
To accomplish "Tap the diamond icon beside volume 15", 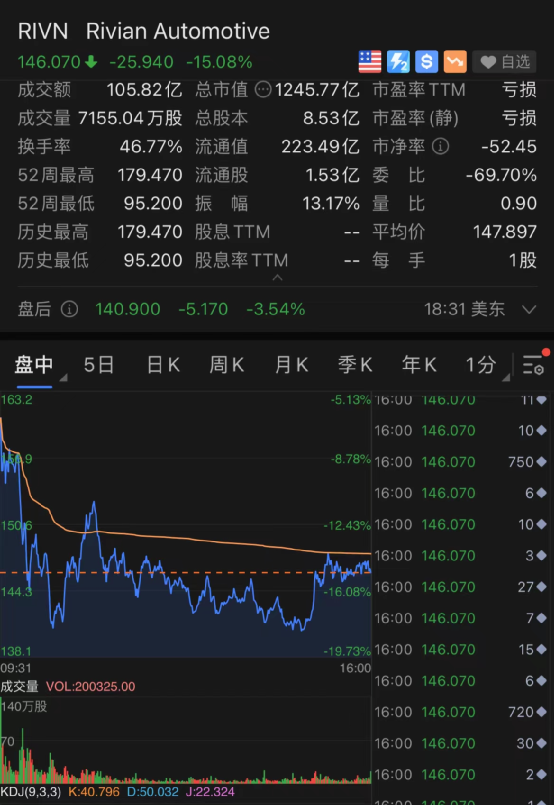I will coord(541,649).
